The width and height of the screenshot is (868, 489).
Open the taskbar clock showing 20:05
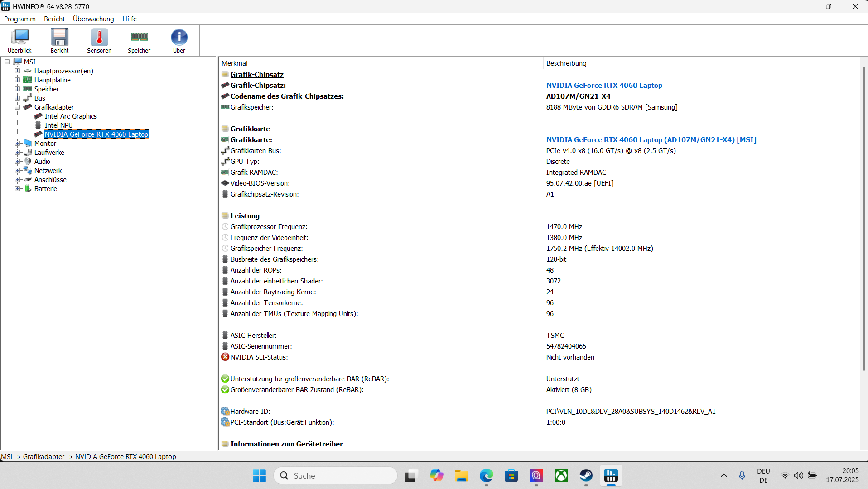[842, 475]
